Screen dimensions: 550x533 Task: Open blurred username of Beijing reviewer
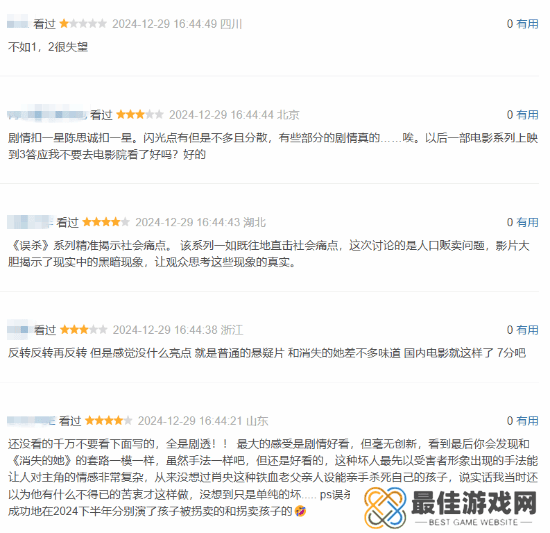pyautogui.click(x=47, y=114)
